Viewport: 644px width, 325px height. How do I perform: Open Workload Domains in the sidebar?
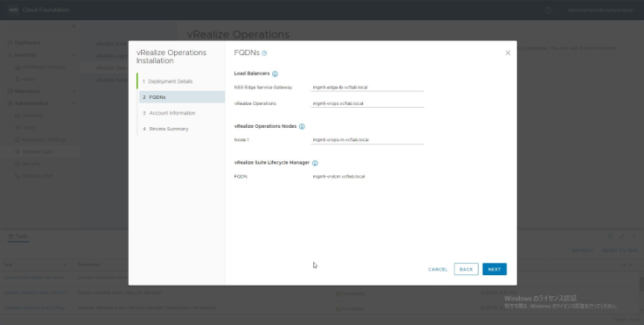tap(43, 67)
